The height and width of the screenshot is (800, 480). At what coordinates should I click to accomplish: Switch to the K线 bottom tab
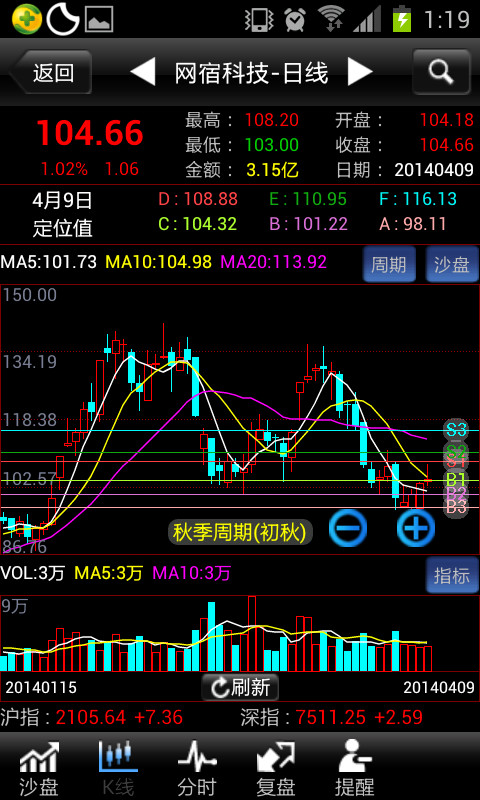[118, 768]
